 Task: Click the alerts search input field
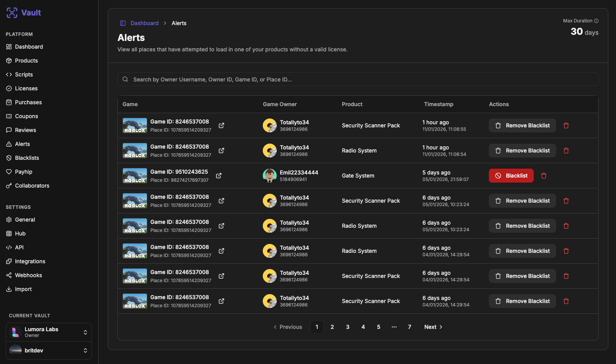point(358,79)
